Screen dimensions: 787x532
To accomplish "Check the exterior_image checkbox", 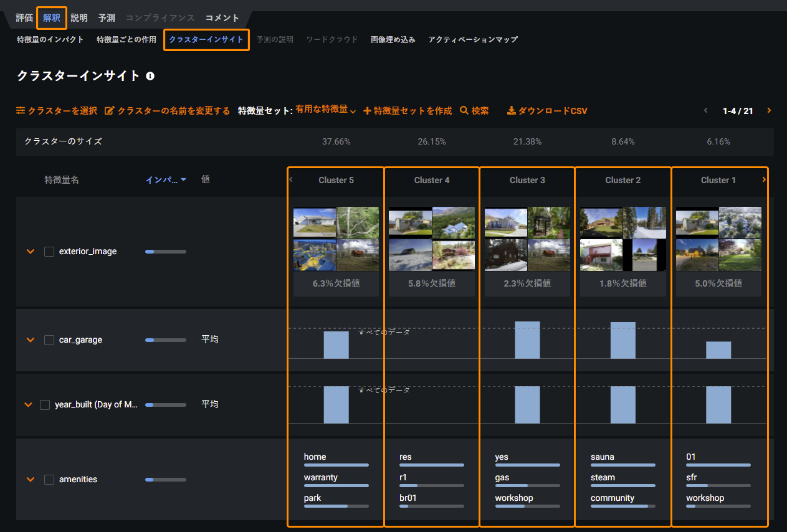I will point(49,252).
